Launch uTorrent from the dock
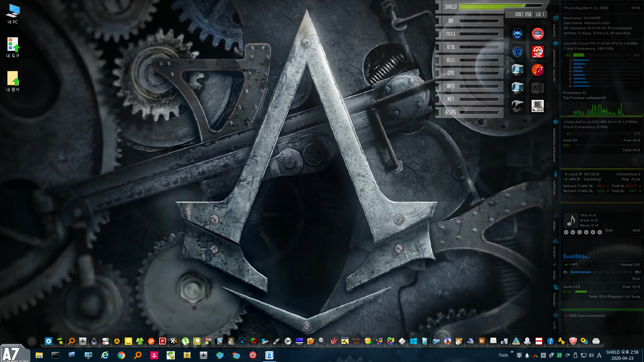The height and width of the screenshot is (362, 644). click(185, 341)
